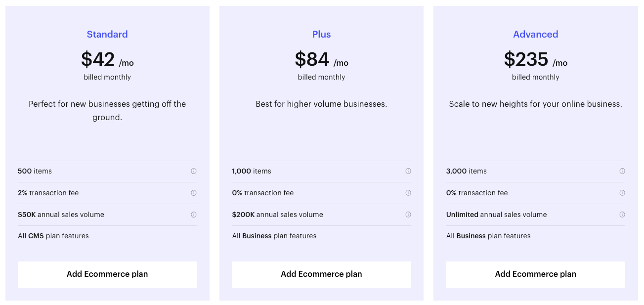Add Ecommerce plan under Plus

tap(321, 274)
